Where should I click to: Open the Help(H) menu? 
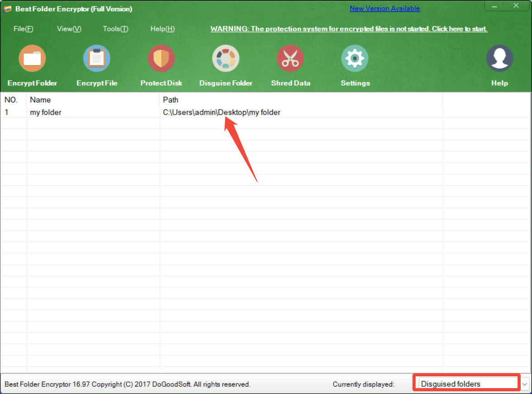click(x=163, y=29)
